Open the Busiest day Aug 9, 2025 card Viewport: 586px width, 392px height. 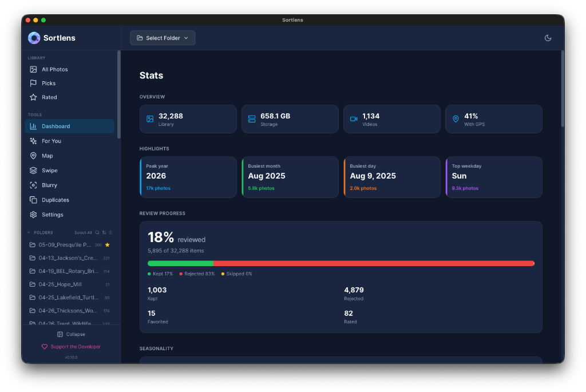click(391, 177)
